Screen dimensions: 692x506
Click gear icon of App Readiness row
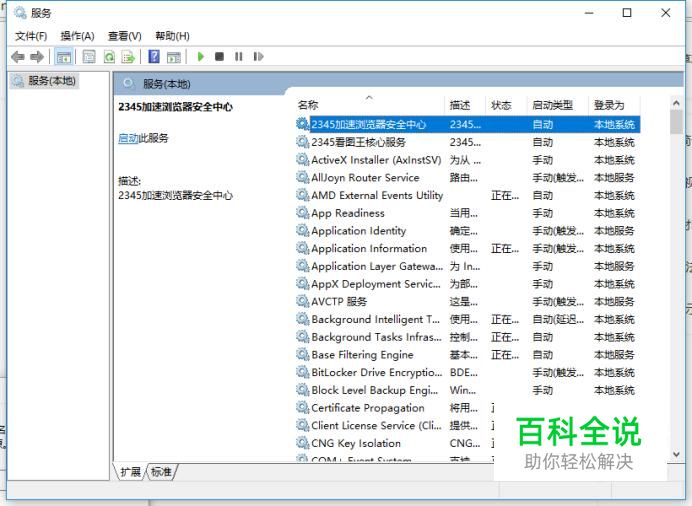(302, 213)
